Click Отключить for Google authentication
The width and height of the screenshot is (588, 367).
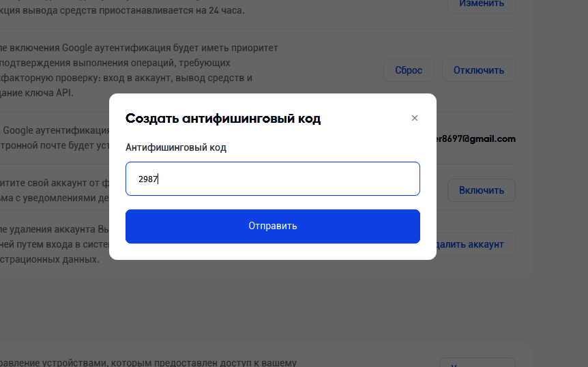point(479,70)
